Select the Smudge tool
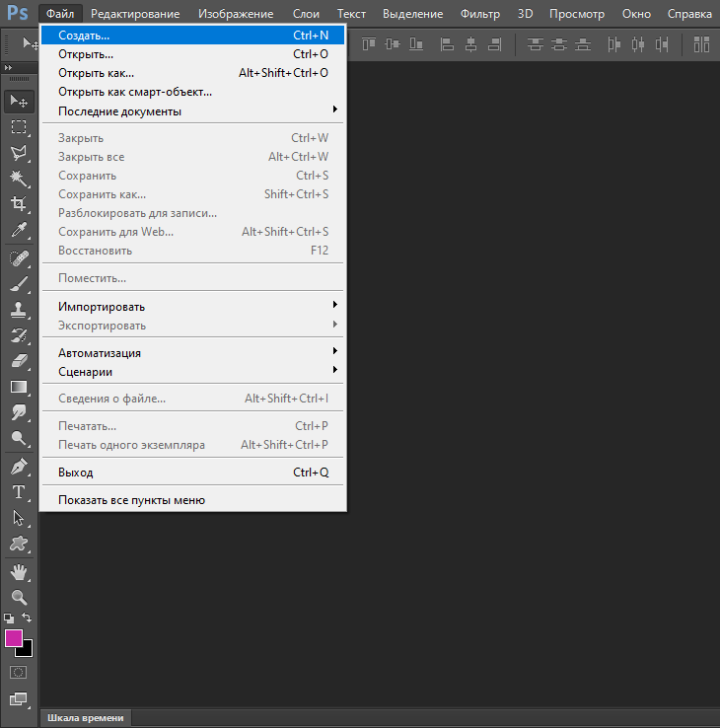This screenshot has width=720, height=728. pyautogui.click(x=19, y=411)
